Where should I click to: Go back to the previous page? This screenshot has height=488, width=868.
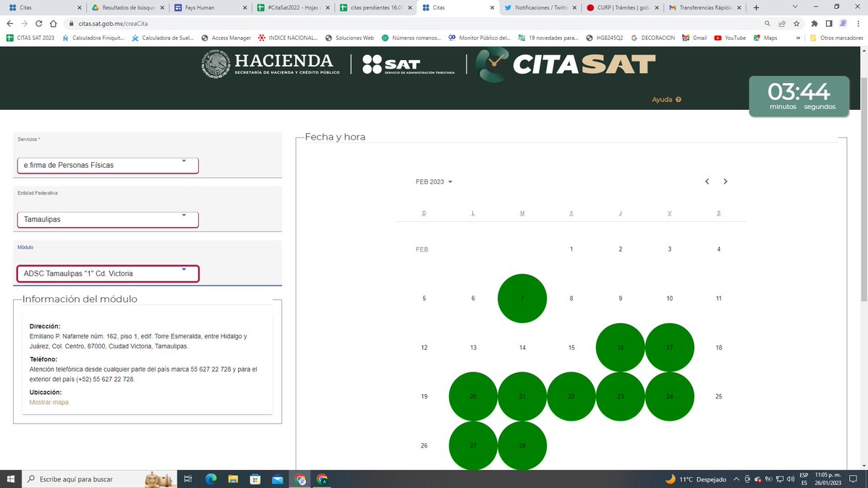[x=9, y=23]
